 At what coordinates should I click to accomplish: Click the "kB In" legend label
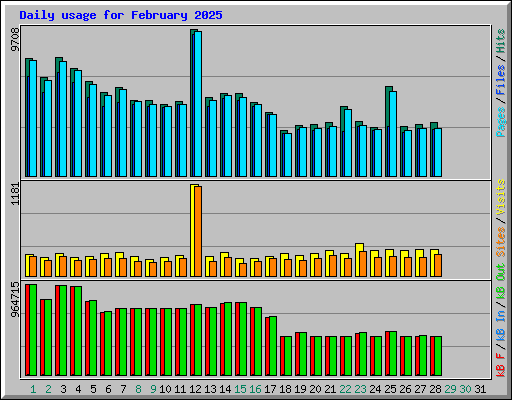[x=501, y=325]
